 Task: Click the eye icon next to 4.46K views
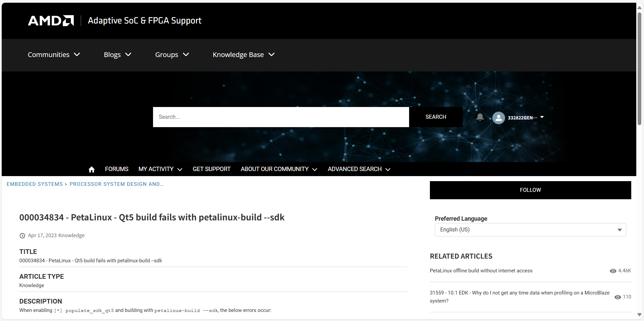(x=613, y=271)
